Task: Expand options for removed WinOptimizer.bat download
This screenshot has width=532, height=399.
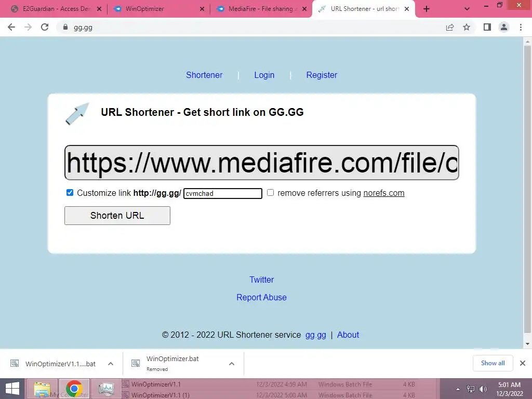Action: [x=232, y=364]
